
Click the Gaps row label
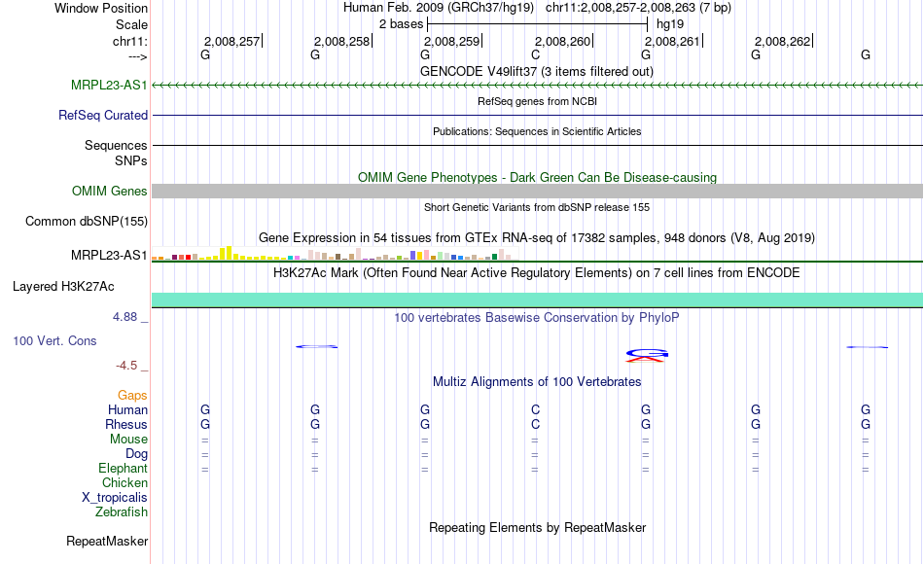click(132, 396)
